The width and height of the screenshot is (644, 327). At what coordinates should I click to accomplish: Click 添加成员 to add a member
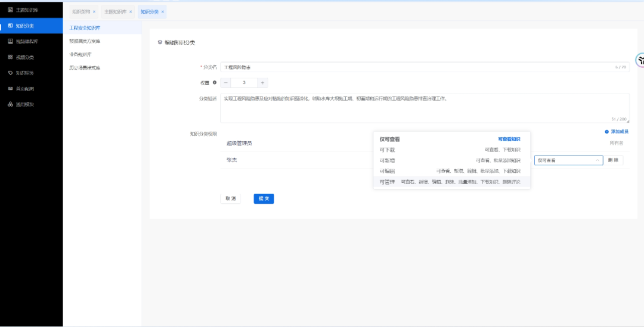617,132
